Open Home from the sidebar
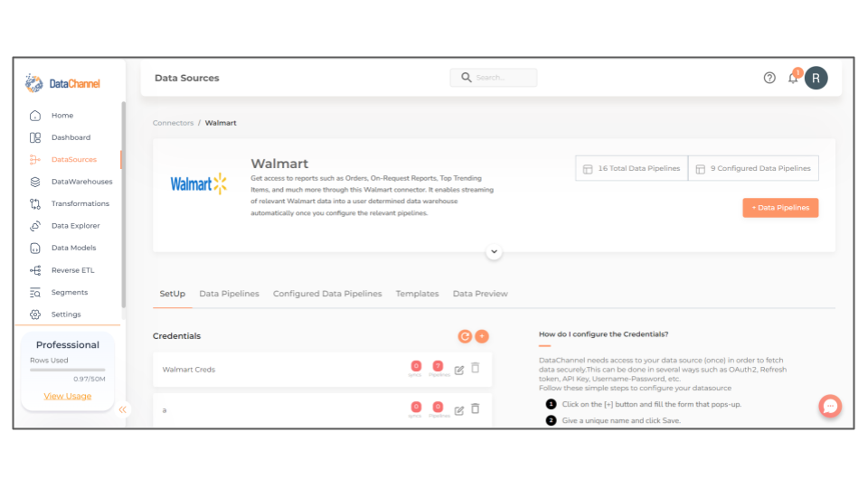868x488 pixels. pyautogui.click(x=62, y=115)
